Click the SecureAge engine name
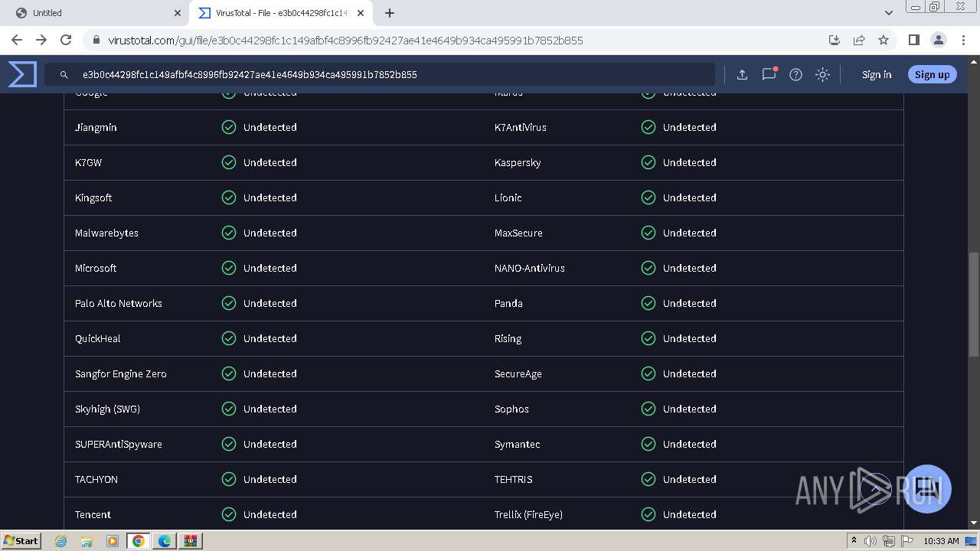Viewport: 980px width, 551px height. click(518, 373)
